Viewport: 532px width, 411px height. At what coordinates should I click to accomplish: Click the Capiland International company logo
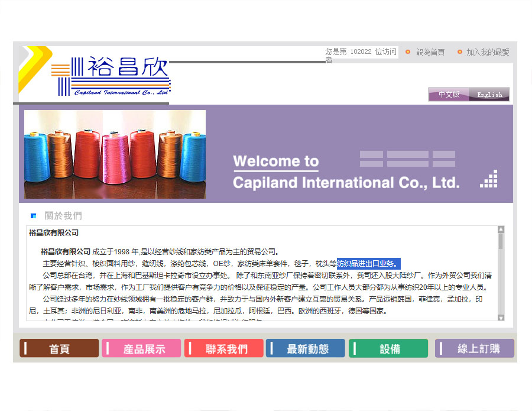tap(111, 77)
